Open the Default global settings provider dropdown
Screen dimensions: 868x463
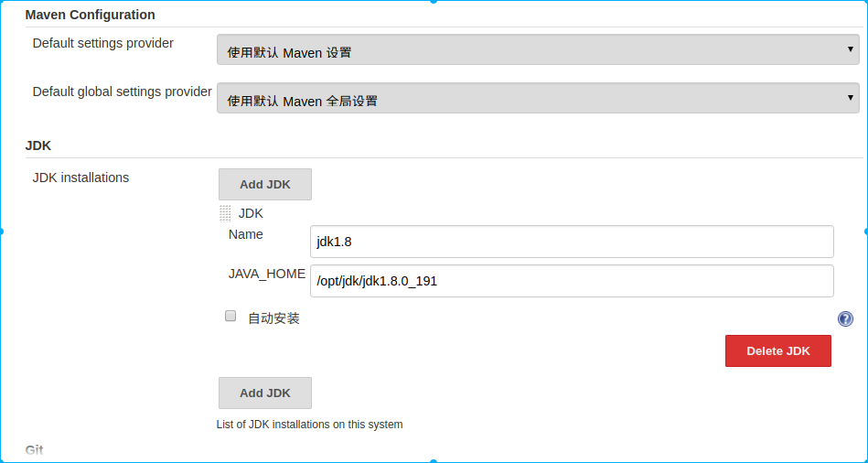(x=538, y=98)
